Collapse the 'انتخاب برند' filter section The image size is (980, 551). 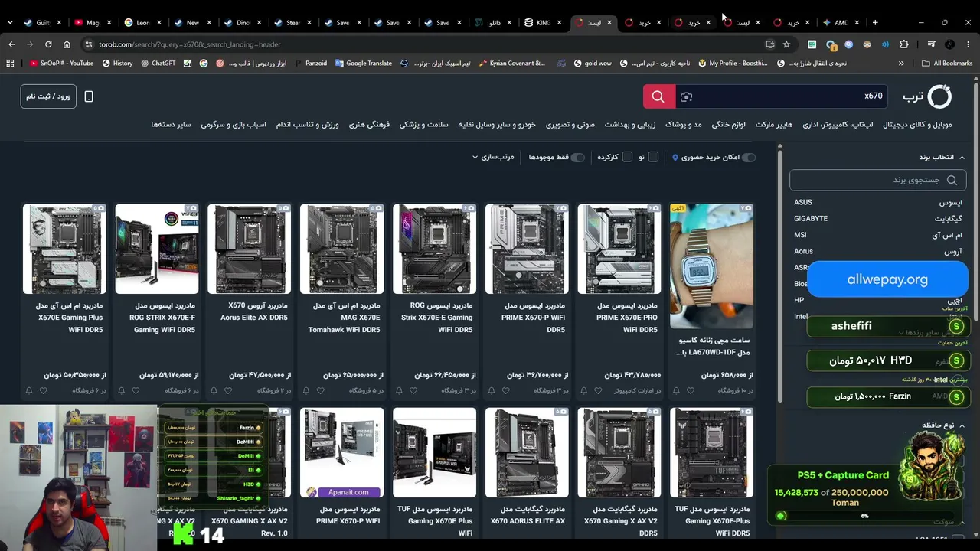pyautogui.click(x=942, y=157)
